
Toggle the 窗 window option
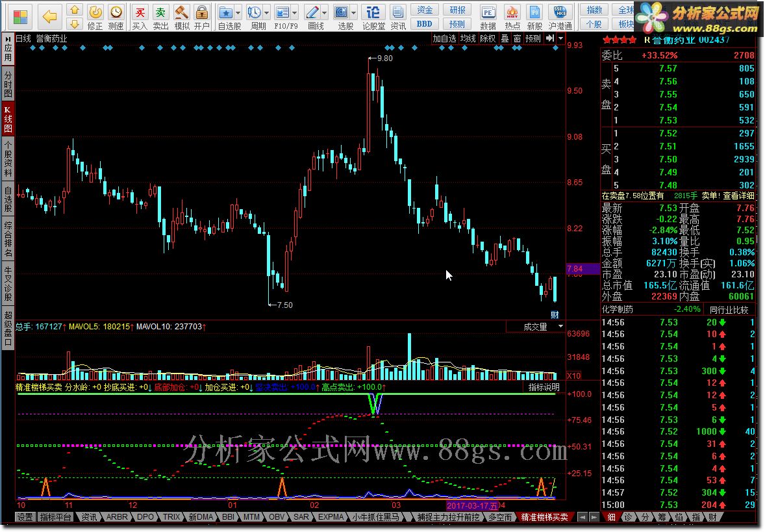pos(517,38)
